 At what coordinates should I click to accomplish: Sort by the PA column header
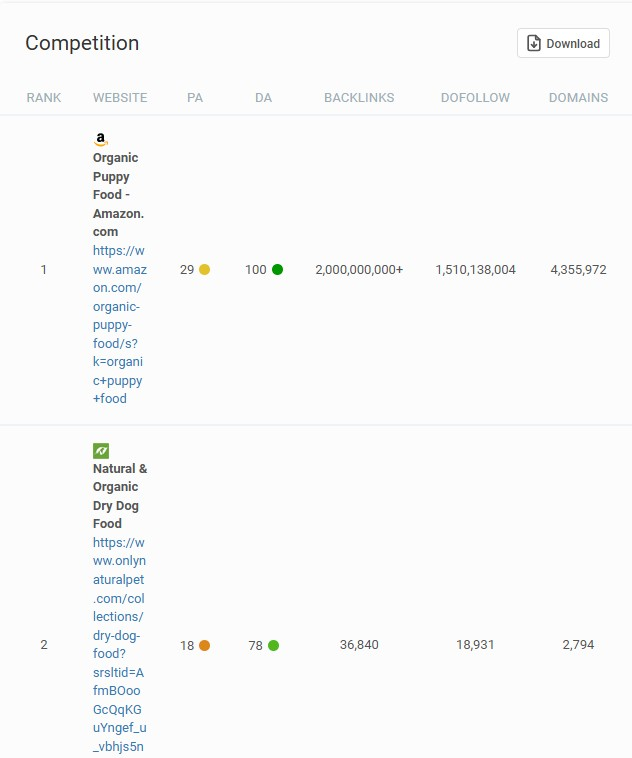(195, 98)
